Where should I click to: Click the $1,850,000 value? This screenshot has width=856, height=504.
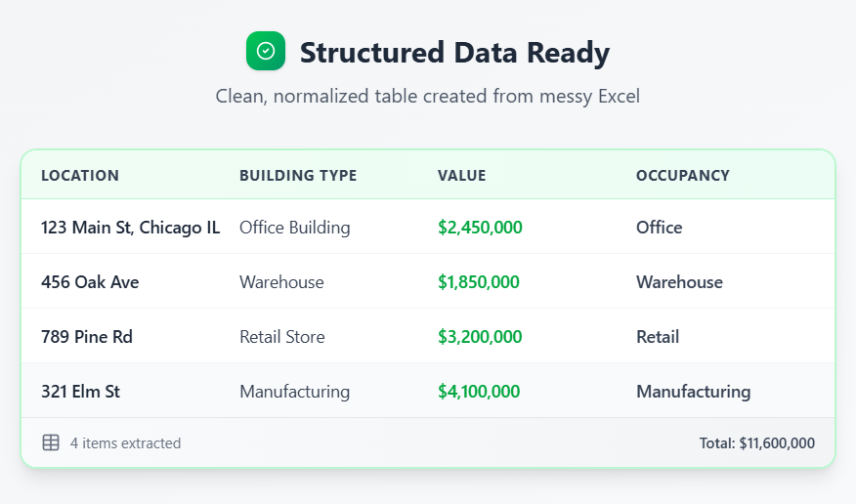click(478, 282)
